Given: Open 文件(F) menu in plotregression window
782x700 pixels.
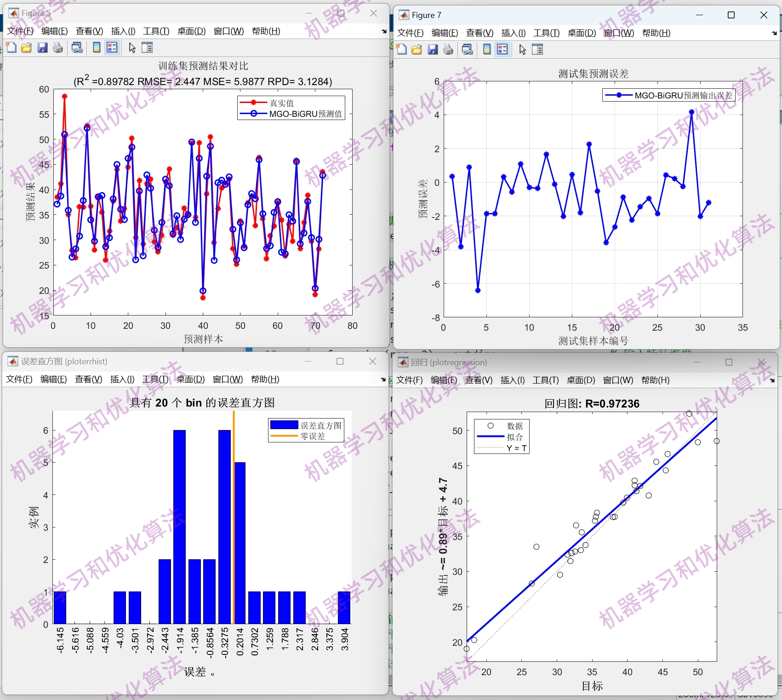Looking at the screenshot, I should tap(410, 380).
